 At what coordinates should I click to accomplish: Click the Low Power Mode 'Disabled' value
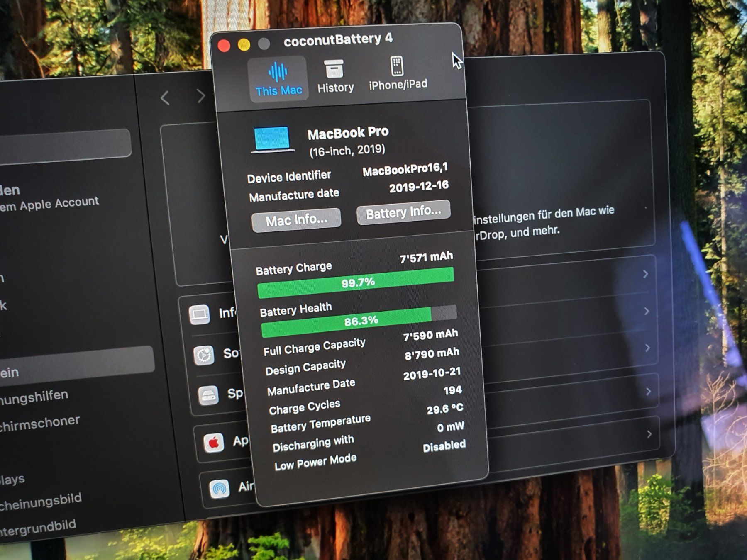pos(444,446)
